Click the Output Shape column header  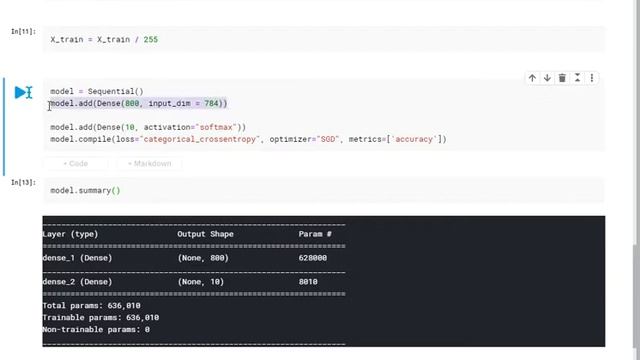pyautogui.click(x=205, y=234)
